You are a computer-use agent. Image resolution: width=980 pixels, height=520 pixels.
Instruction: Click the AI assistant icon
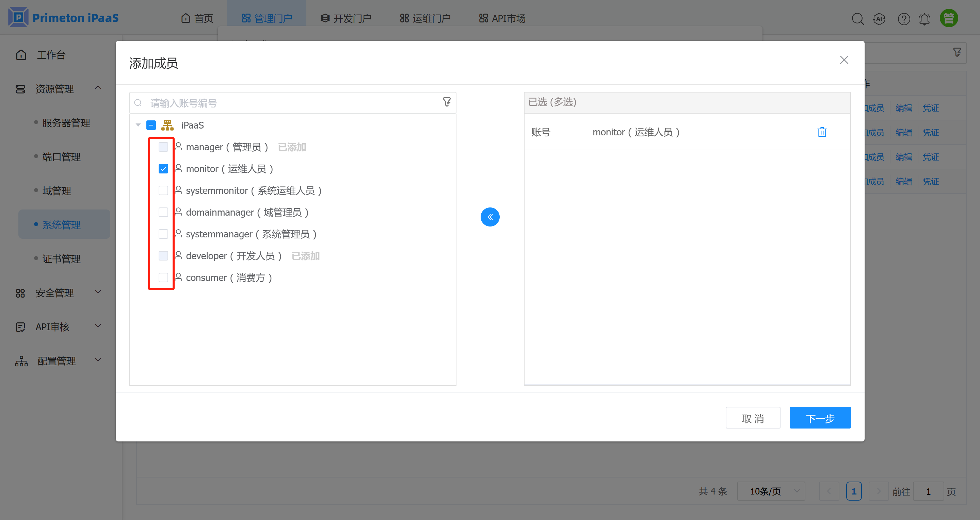tap(880, 19)
